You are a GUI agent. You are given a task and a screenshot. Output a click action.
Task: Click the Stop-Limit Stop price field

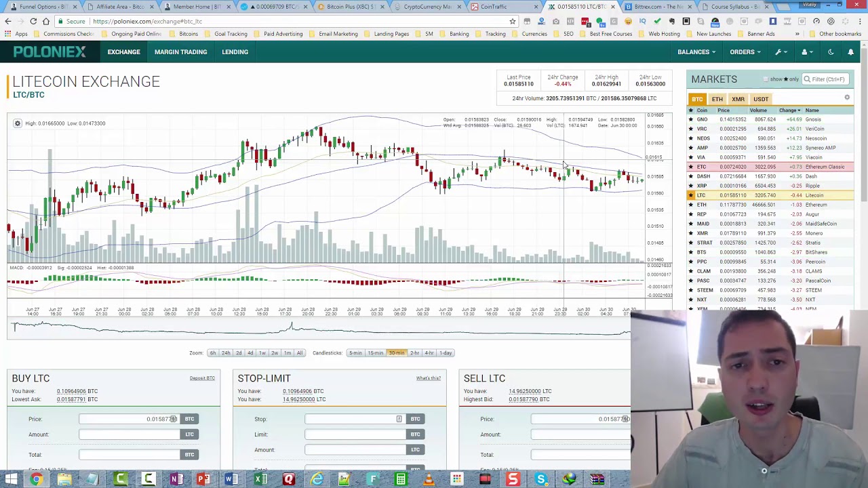click(x=355, y=419)
